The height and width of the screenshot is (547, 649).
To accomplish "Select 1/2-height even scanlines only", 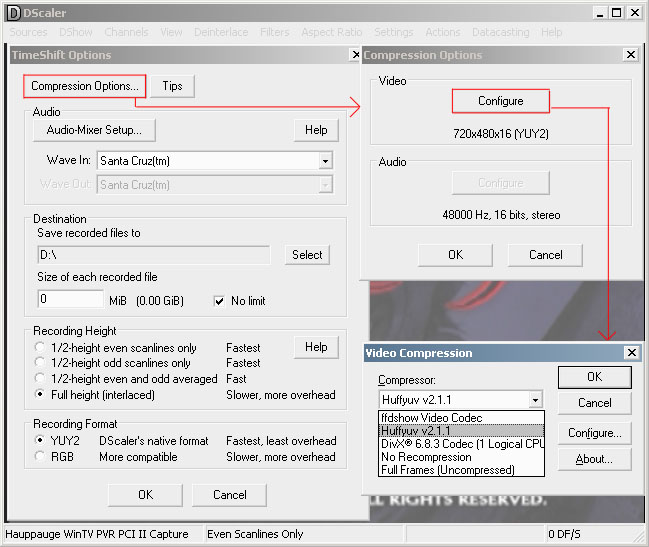I will 40,347.
